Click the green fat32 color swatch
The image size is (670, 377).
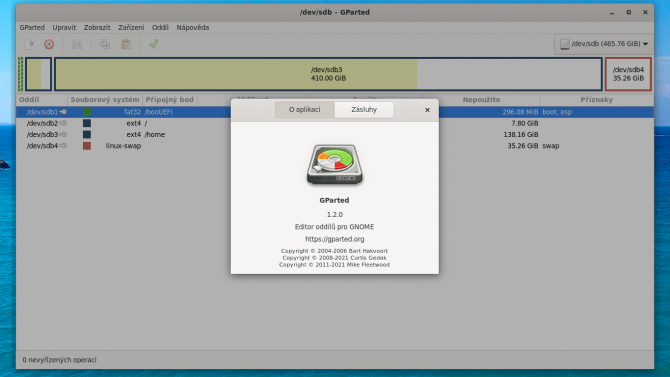(87, 112)
